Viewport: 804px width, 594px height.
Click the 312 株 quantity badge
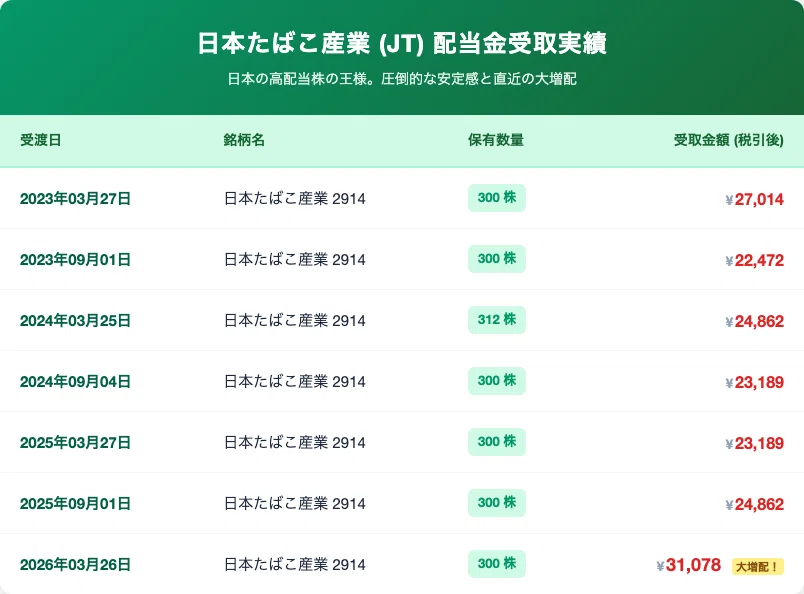[x=497, y=320]
